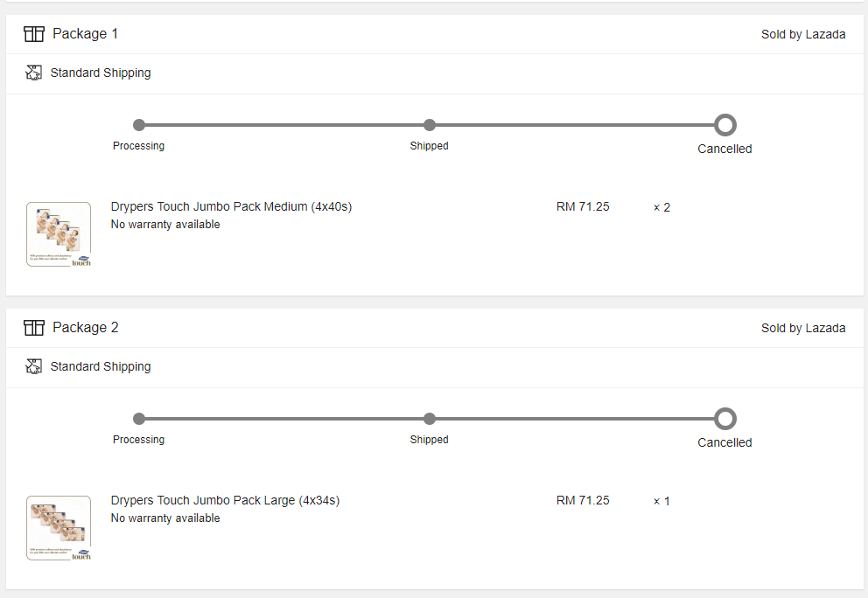Screen dimensions: 868x598
Task: Click RM 71.25 price of Medium pack
Action: click(x=583, y=207)
